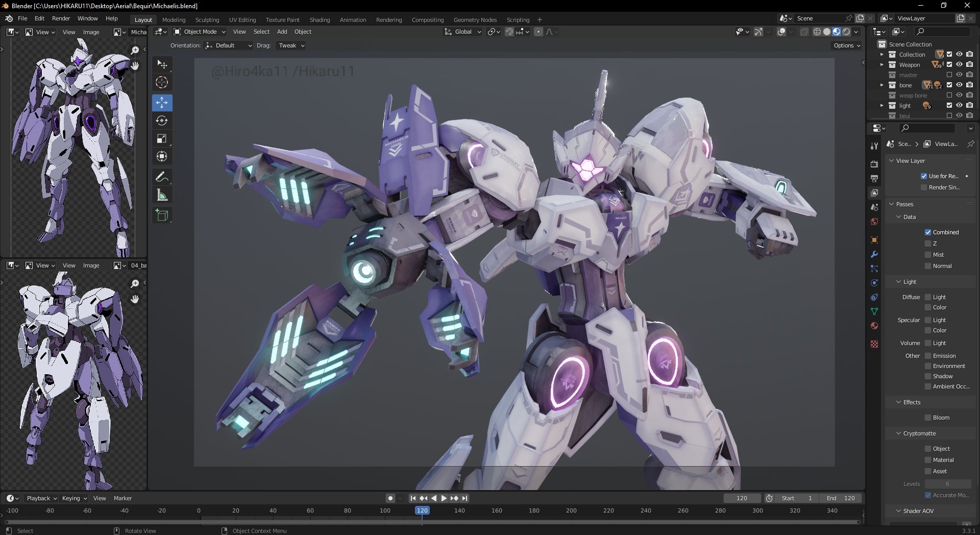Collapse the Cryptomatte section
The width and height of the screenshot is (980, 535).
point(899,433)
